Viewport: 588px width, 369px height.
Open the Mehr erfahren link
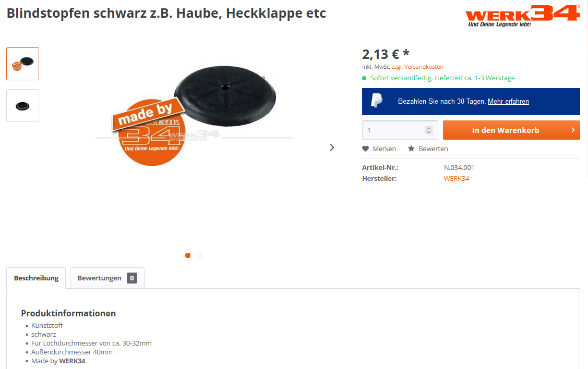[508, 102]
